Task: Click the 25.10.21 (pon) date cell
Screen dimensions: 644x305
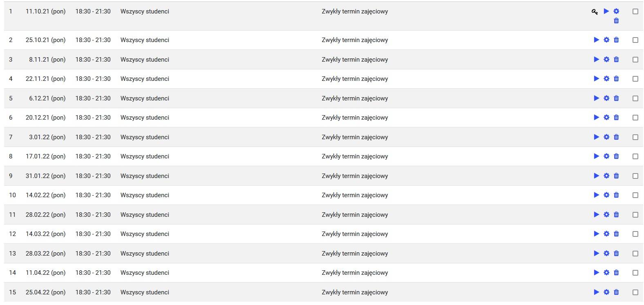Action: [45, 40]
